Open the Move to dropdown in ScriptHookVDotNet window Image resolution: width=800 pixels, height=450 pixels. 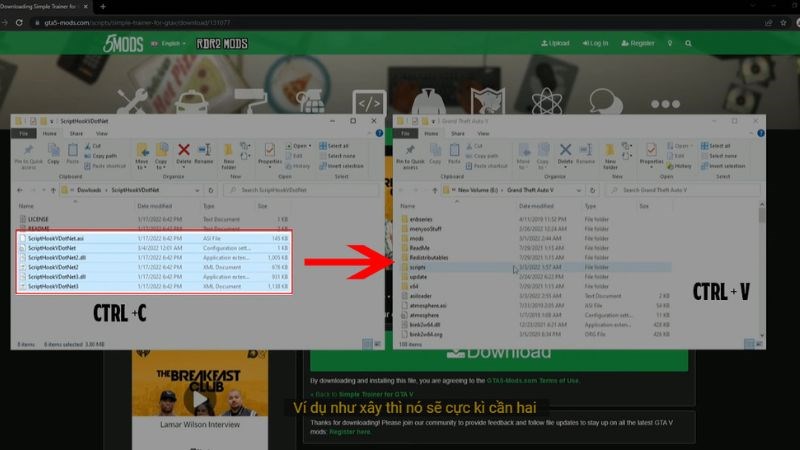142,156
